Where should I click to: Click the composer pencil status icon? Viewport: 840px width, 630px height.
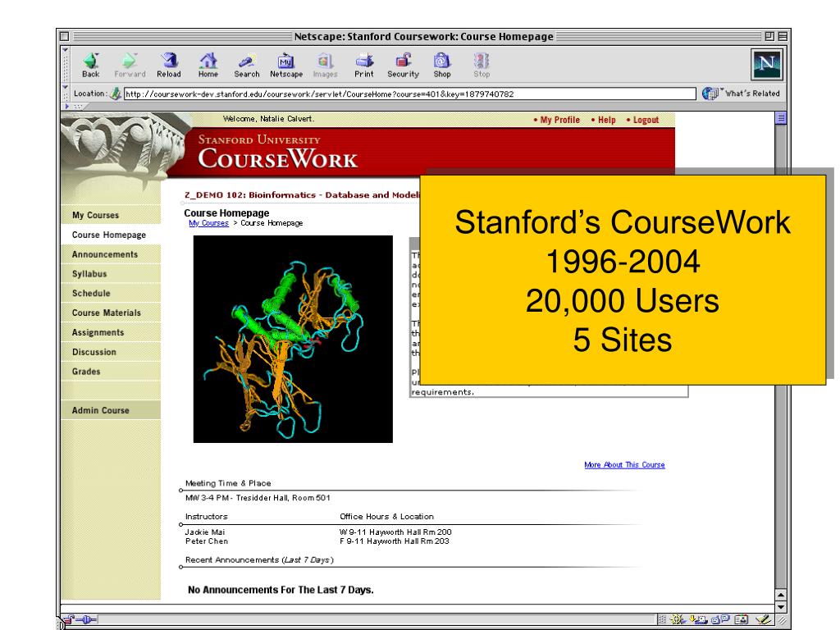[x=764, y=620]
